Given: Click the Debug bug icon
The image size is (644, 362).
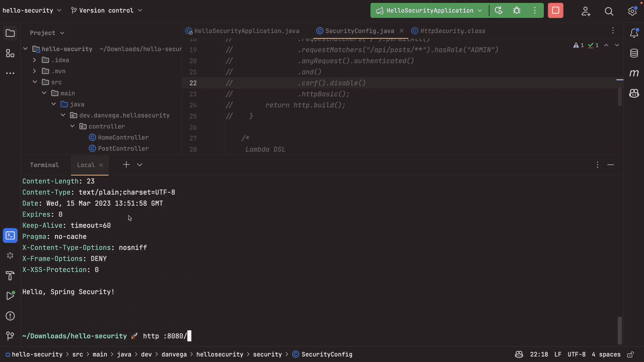Looking at the screenshot, I should tap(517, 11).
